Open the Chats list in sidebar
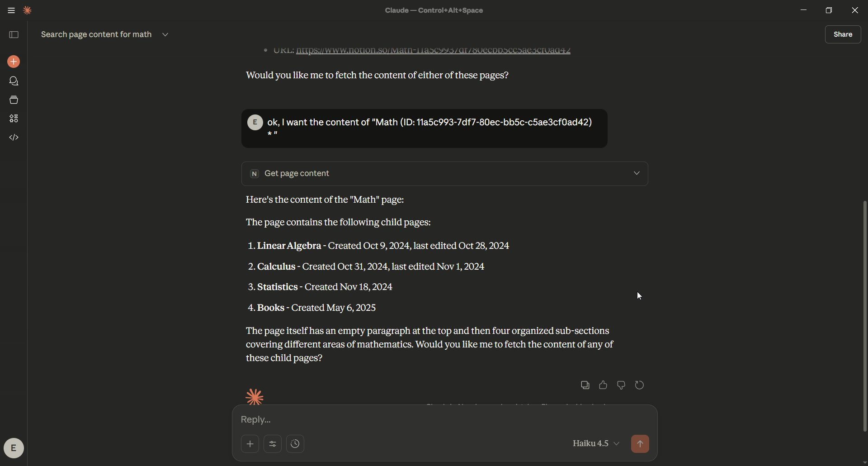The width and height of the screenshot is (868, 466). [x=14, y=81]
